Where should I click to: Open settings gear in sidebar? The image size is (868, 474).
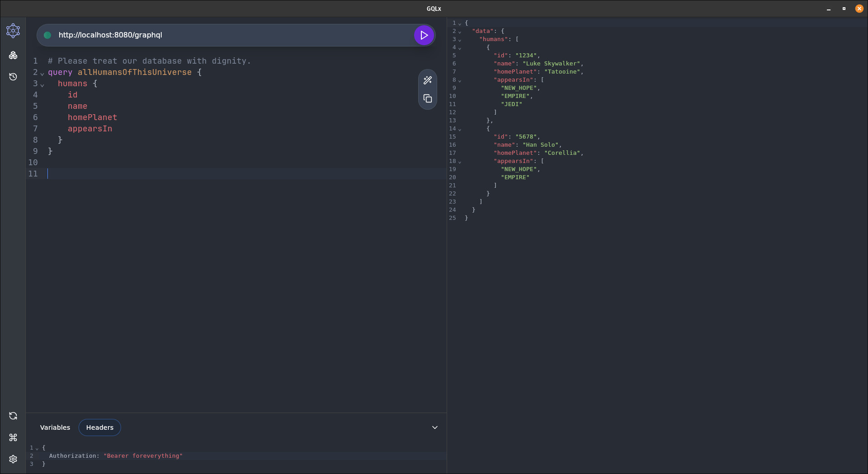pyautogui.click(x=13, y=459)
